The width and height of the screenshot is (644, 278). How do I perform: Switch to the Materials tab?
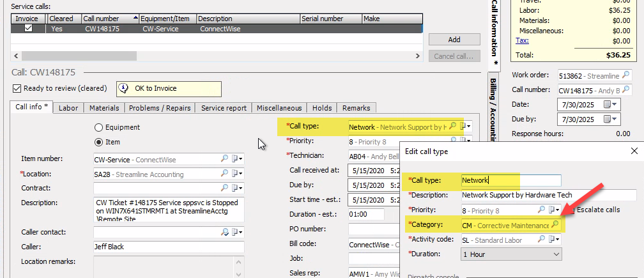pos(104,108)
